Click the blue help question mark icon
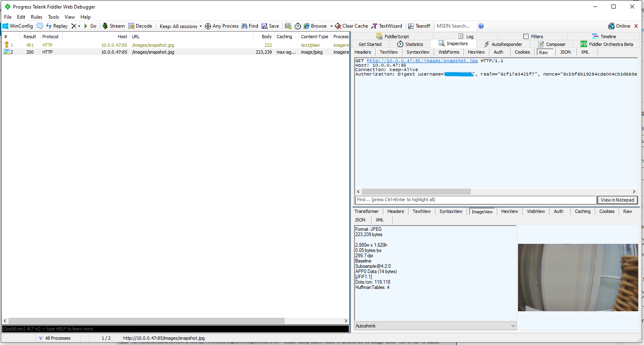Image resolution: width=644 pixels, height=345 pixels. click(x=481, y=26)
